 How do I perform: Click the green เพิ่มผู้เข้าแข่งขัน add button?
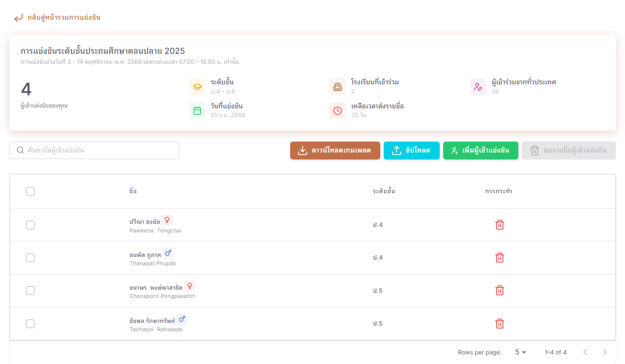480,151
